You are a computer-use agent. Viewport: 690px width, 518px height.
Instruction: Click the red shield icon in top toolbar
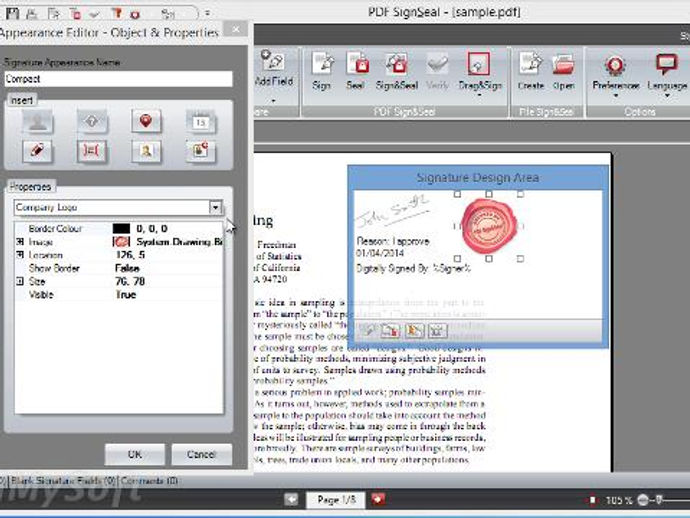[135, 15]
